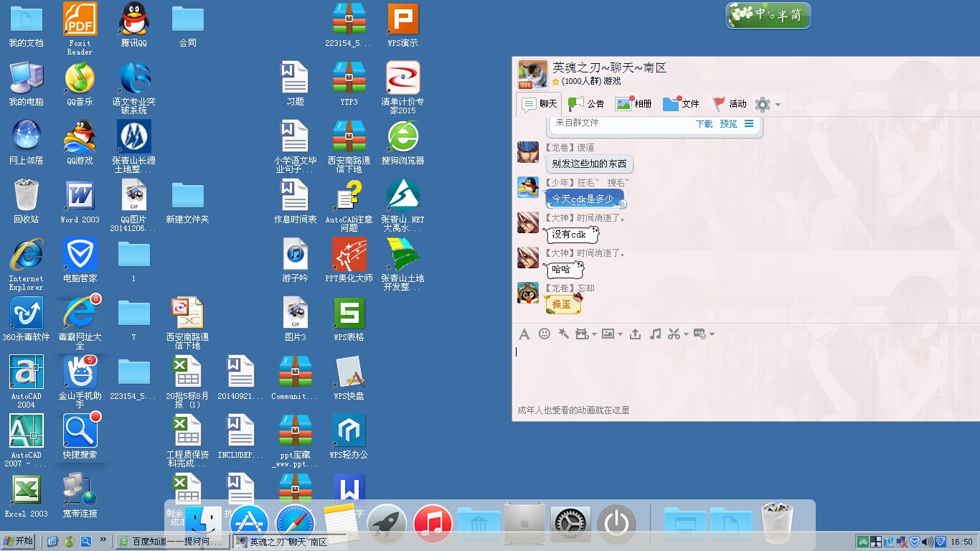Click the chat bubble 今天cdk是多少
980x551 pixels.
point(585,199)
